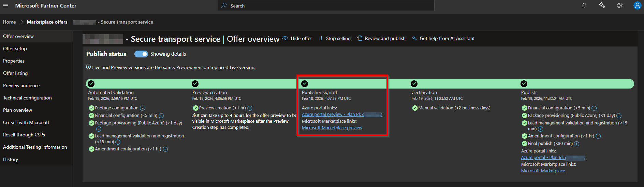
Task: Click green check next to Manual validation
Action: 415,108
